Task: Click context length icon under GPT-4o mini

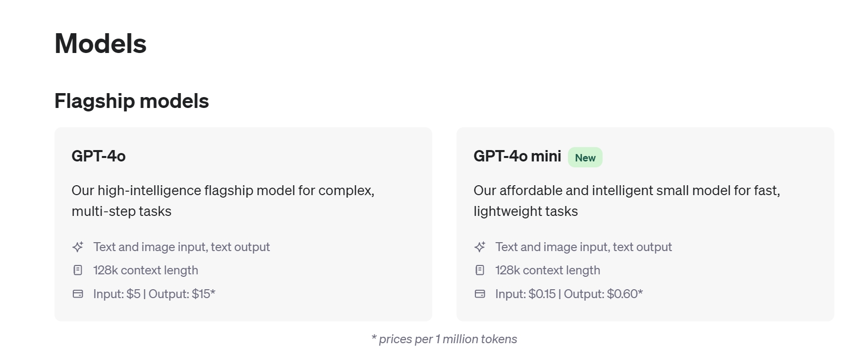Action: 480,270
